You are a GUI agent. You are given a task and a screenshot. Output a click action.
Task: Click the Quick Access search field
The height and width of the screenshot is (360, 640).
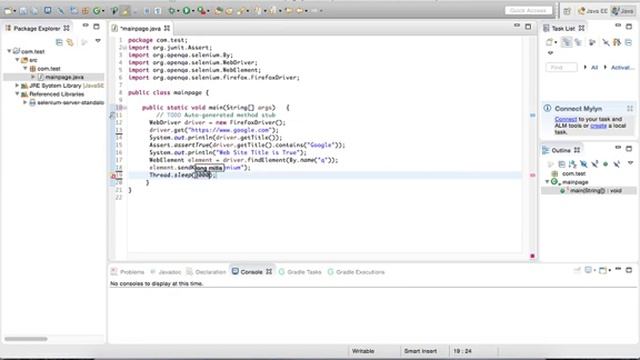529,11
